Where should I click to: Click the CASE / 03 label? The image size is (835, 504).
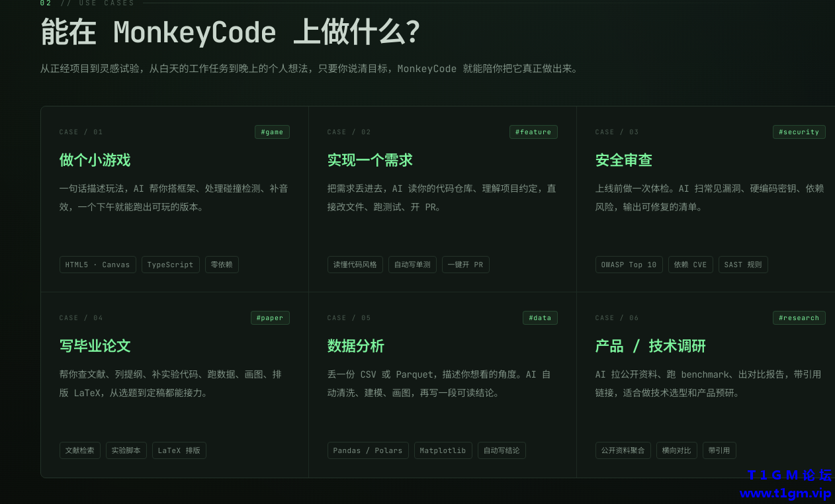[x=617, y=132]
